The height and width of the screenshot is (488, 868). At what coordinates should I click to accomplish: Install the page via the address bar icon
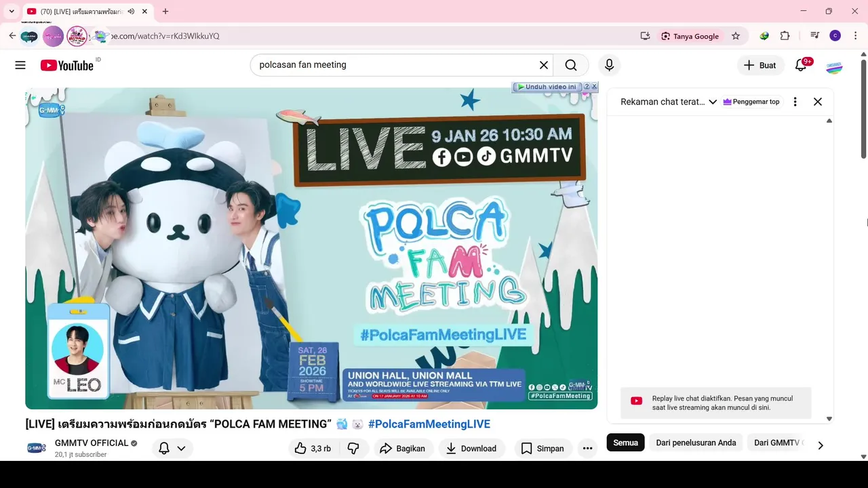pos(645,36)
